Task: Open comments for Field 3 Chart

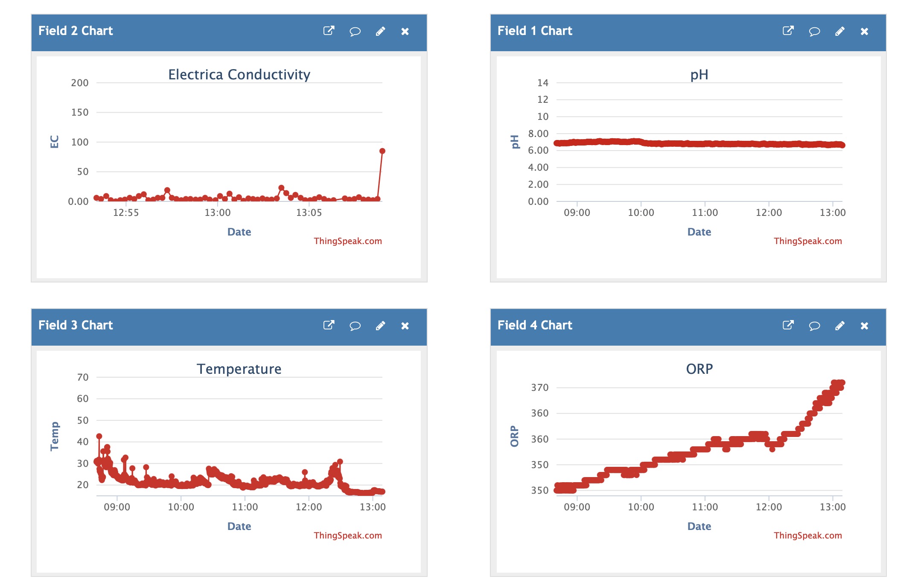Action: tap(355, 326)
